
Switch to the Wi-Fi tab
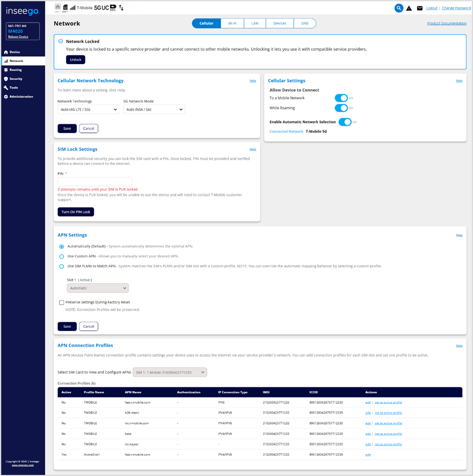233,23
